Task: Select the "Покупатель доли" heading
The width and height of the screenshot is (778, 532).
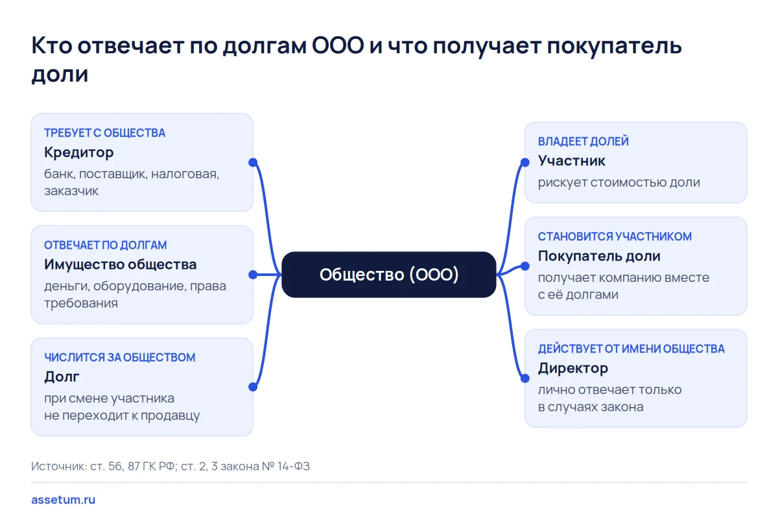Action: [x=599, y=256]
